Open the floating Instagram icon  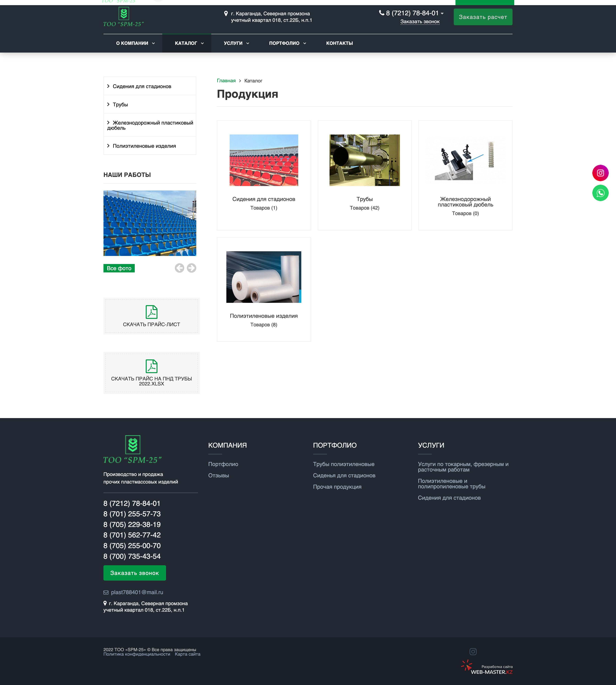point(600,173)
